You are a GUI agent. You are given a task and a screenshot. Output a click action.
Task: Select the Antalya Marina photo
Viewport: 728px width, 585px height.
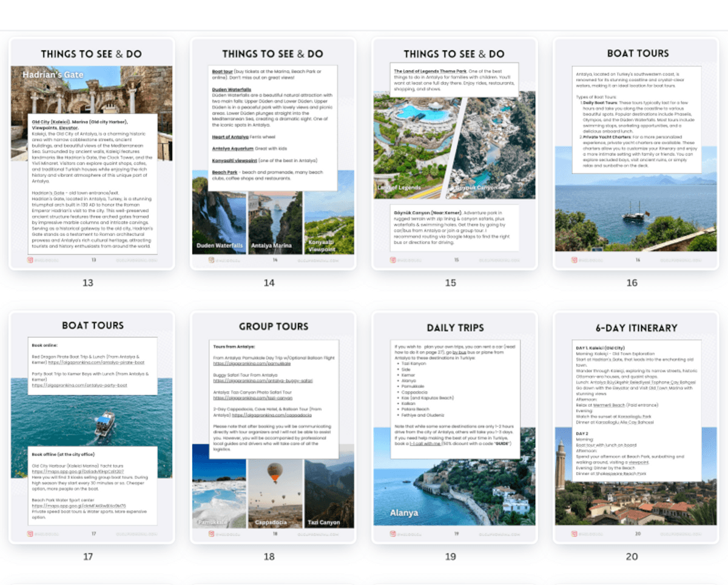tap(275, 222)
